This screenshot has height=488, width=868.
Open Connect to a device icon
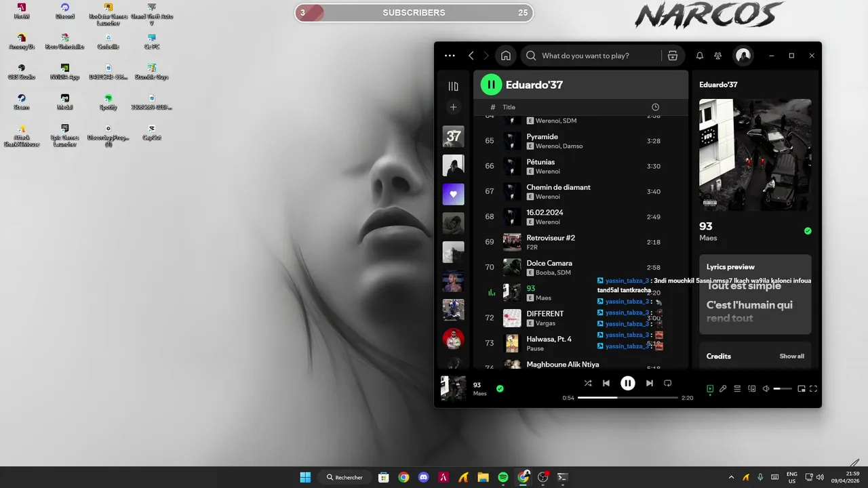tap(751, 389)
